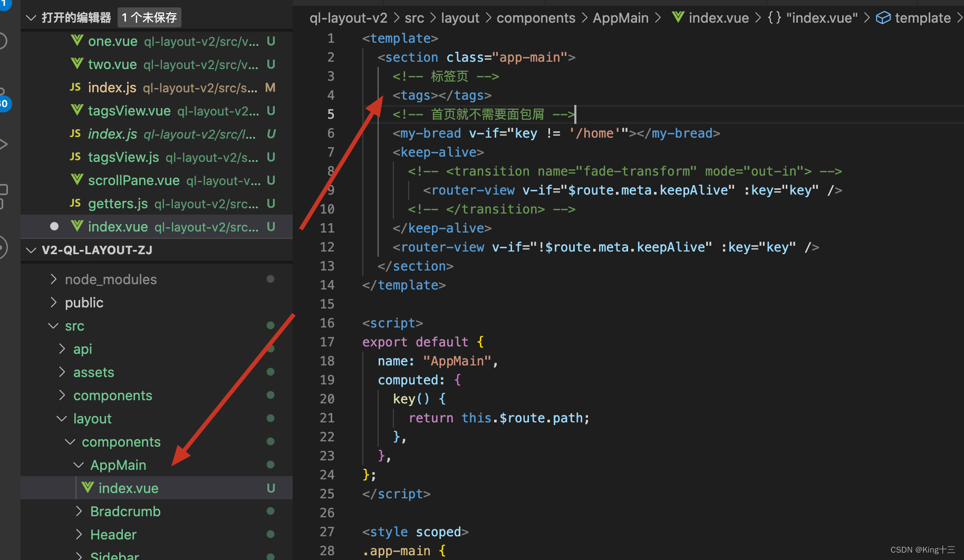Collapse the V2-QL-LAYOUT-ZJ project section

click(x=31, y=250)
